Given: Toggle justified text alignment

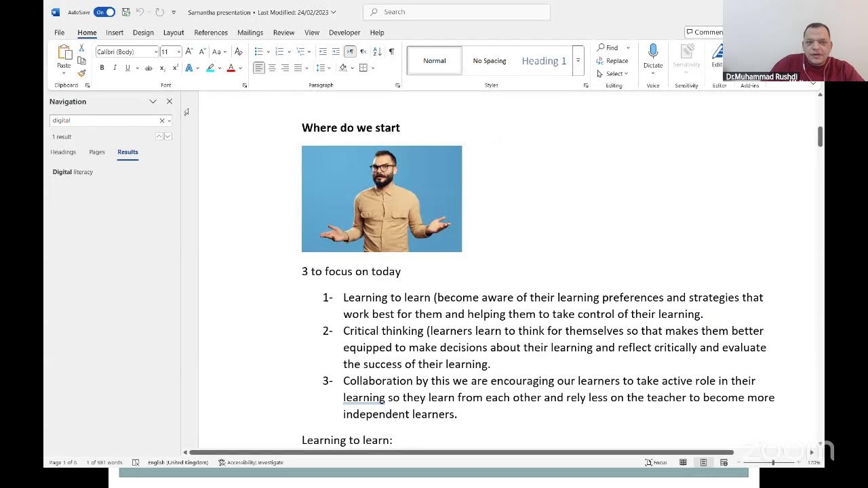Looking at the screenshot, I should pos(298,68).
